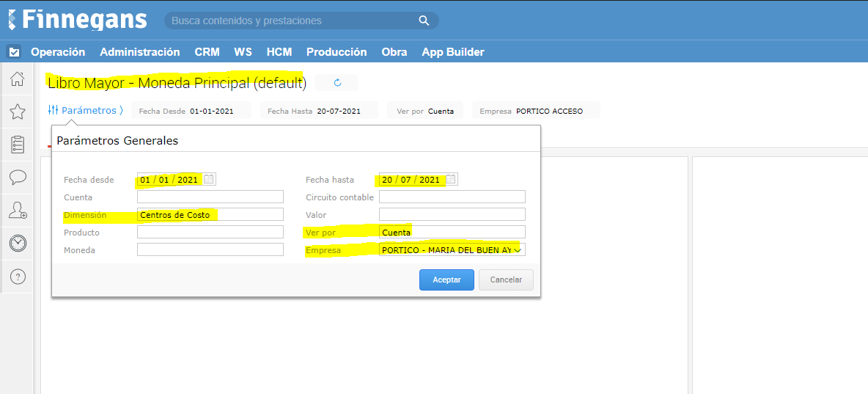Click the Home icon in the sidebar

pos(18,79)
